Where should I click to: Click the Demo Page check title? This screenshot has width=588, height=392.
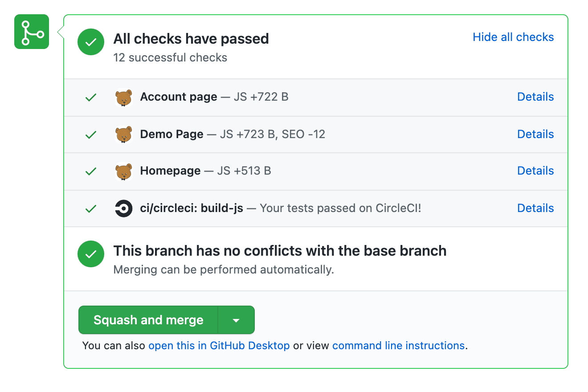(171, 134)
